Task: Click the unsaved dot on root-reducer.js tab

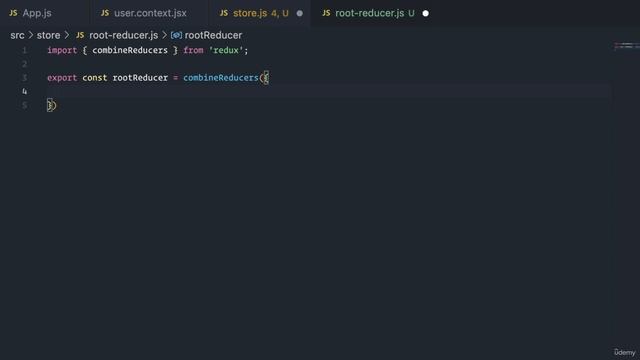Action: 425,13
